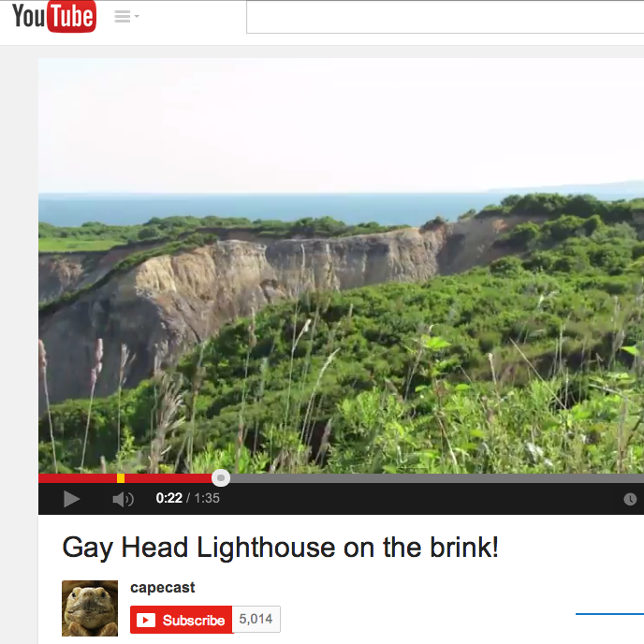This screenshot has width=644, height=644.
Task: Click the 1:35 duration text
Action: pyautogui.click(x=207, y=498)
